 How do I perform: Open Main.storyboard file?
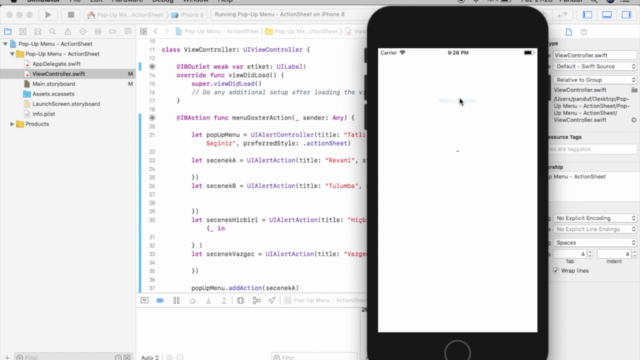point(53,84)
